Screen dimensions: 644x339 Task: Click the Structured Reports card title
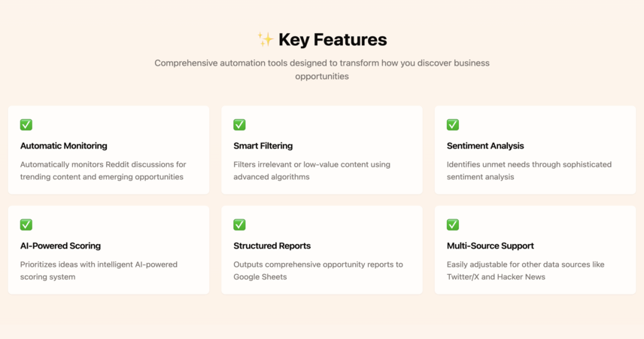click(272, 246)
